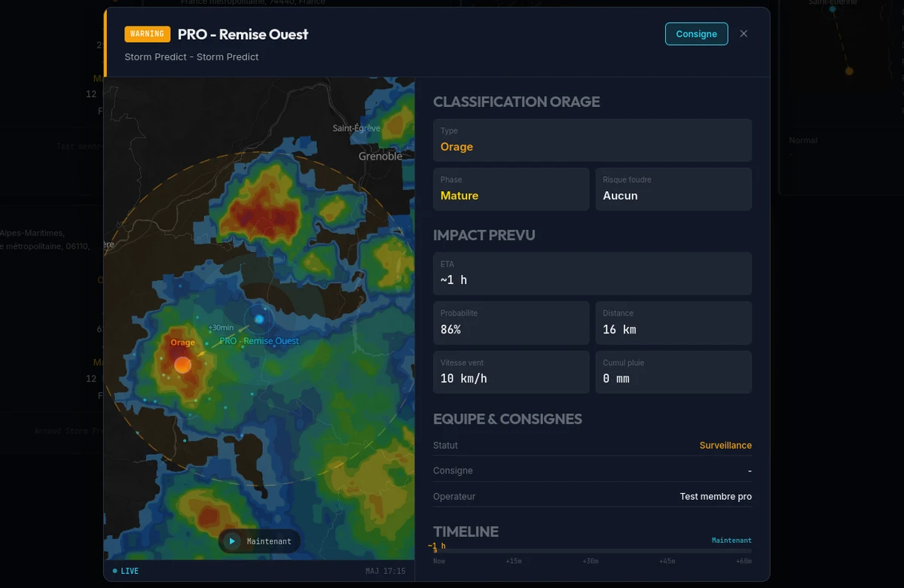
Task: Click the orange Orage storm marker on map
Action: [x=182, y=365]
